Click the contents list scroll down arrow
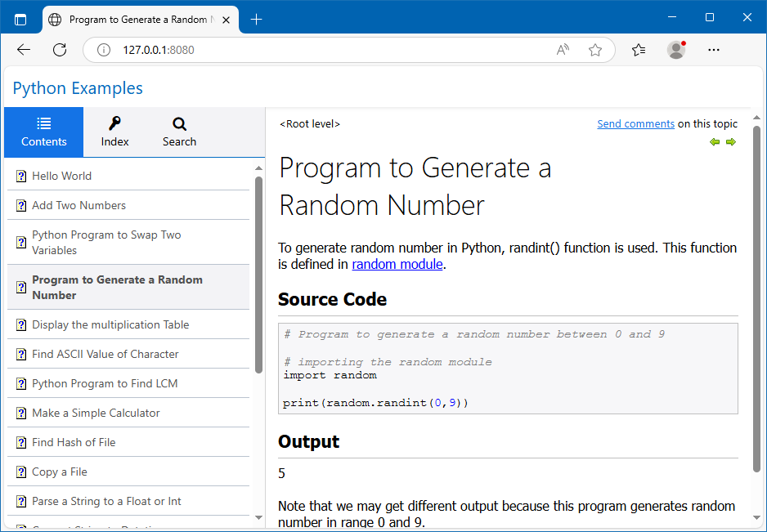The height and width of the screenshot is (532, 767). coord(258,517)
